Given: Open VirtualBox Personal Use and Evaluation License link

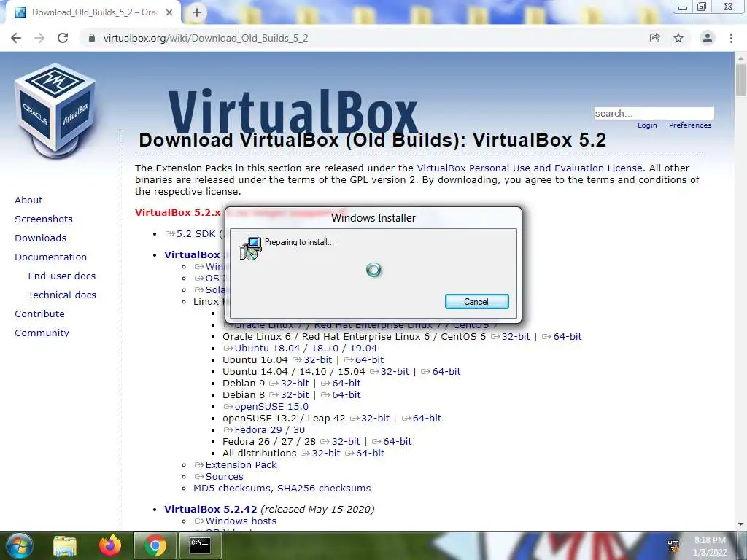Looking at the screenshot, I should [530, 168].
